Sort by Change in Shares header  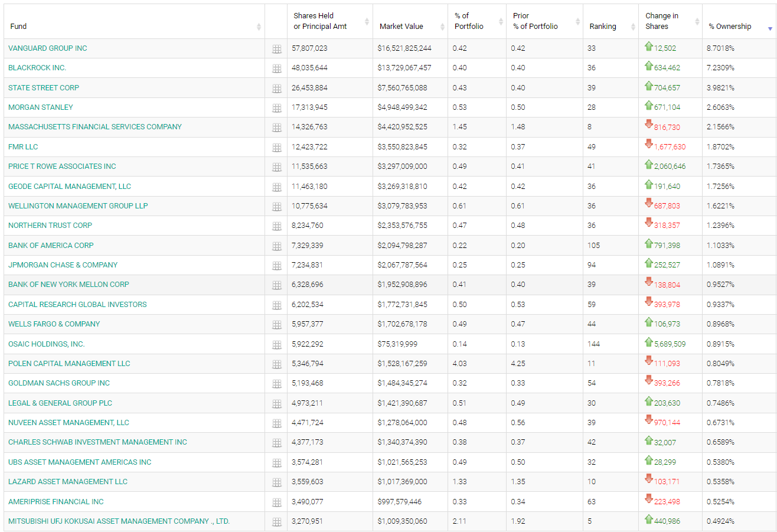click(x=670, y=21)
